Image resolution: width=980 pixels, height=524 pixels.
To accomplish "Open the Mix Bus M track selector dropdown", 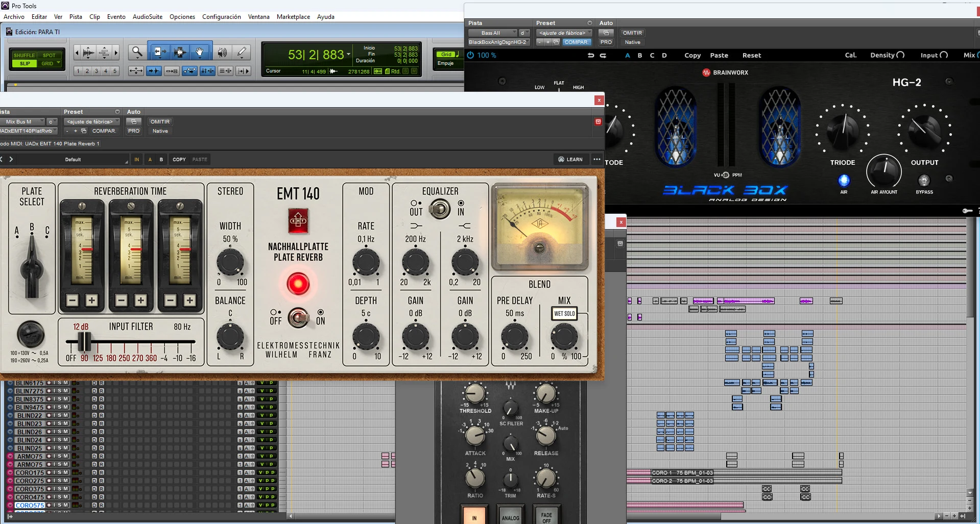I will 22,121.
